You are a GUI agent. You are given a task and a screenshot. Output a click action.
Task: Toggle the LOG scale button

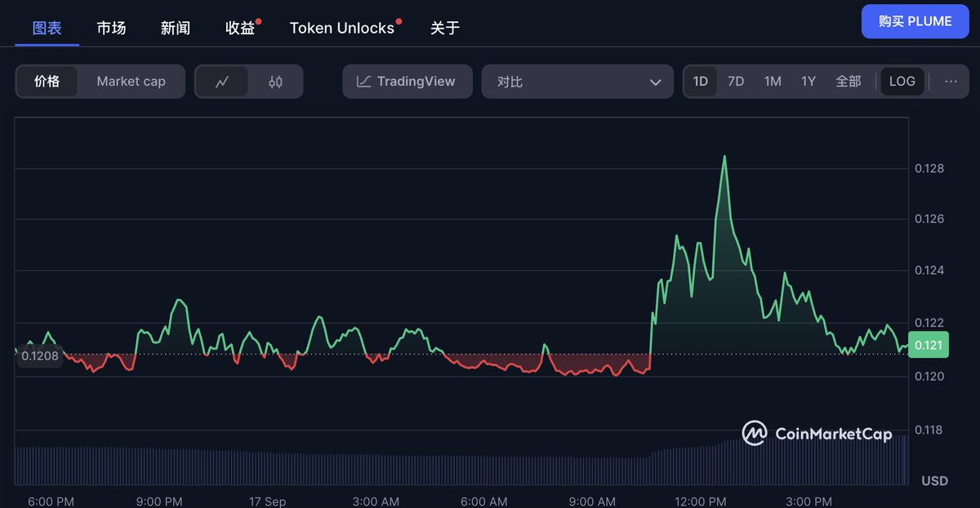[x=902, y=82]
